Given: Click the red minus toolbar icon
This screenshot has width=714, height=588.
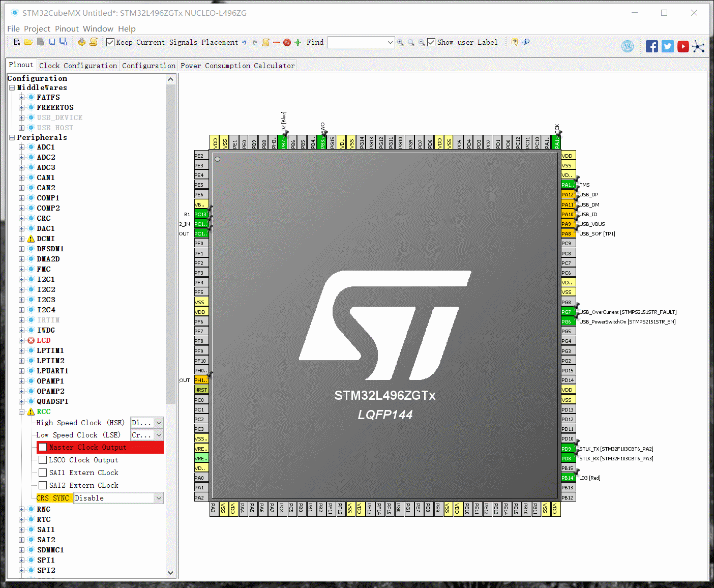Looking at the screenshot, I should click(x=276, y=43).
